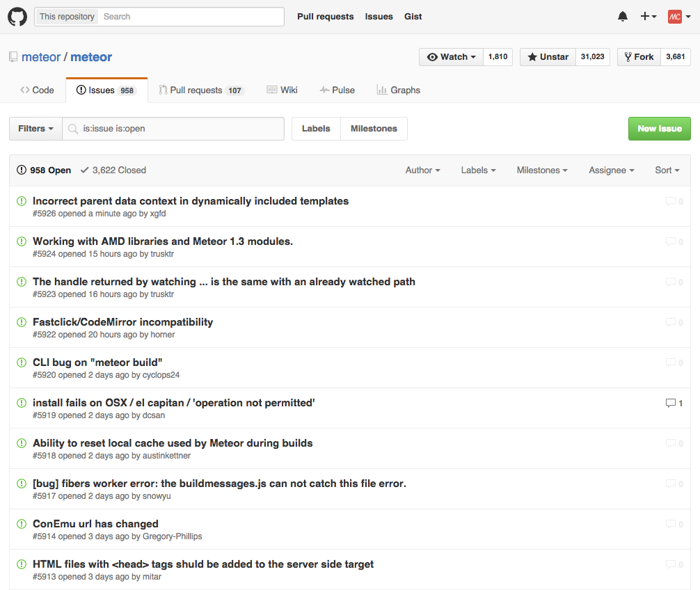Click comment bubble on issue #5923
Viewport: 700px width, 590px height.
674,282
